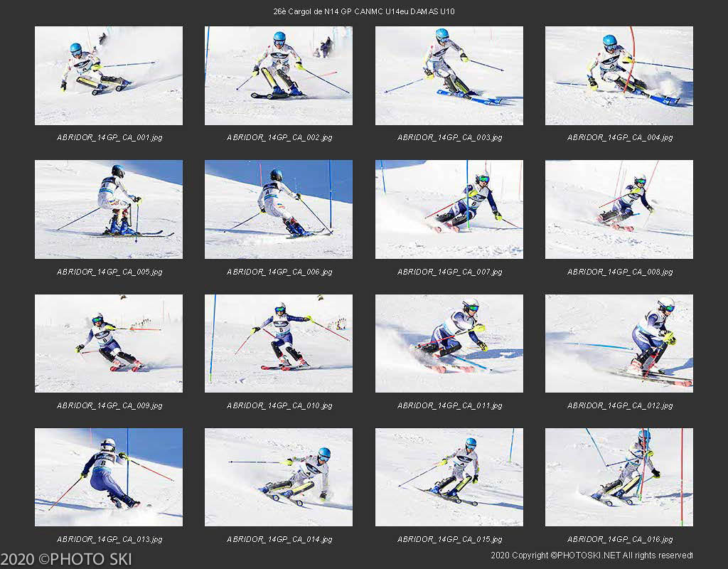Click the PHOTOSKI.NET copyright notice at bottom right
Viewport: 728px width, 569px height.
(x=591, y=555)
